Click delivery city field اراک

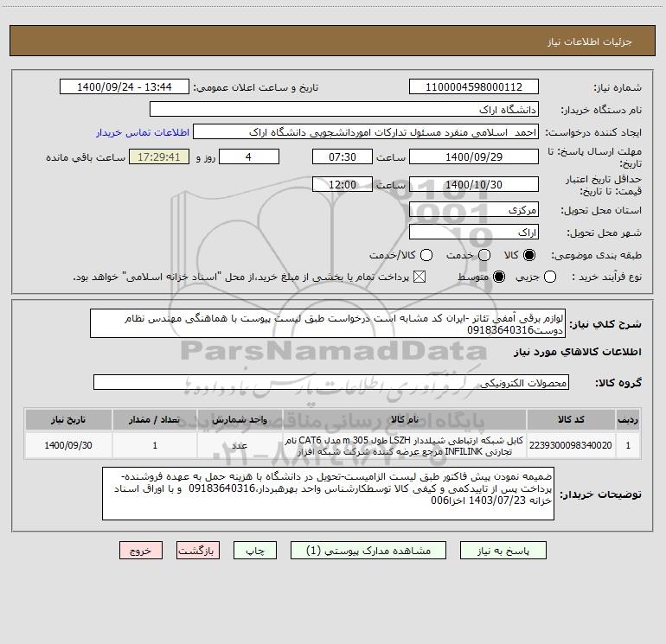tap(474, 232)
